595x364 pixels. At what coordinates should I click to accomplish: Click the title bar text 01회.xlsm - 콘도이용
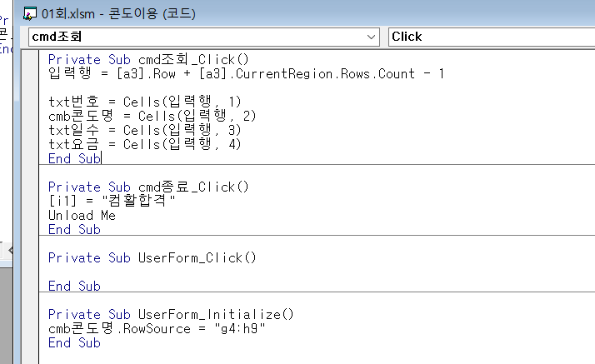pyautogui.click(x=117, y=12)
